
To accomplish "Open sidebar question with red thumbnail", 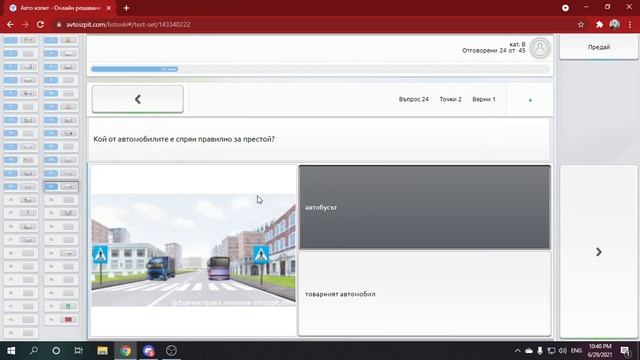I will pos(61,320).
